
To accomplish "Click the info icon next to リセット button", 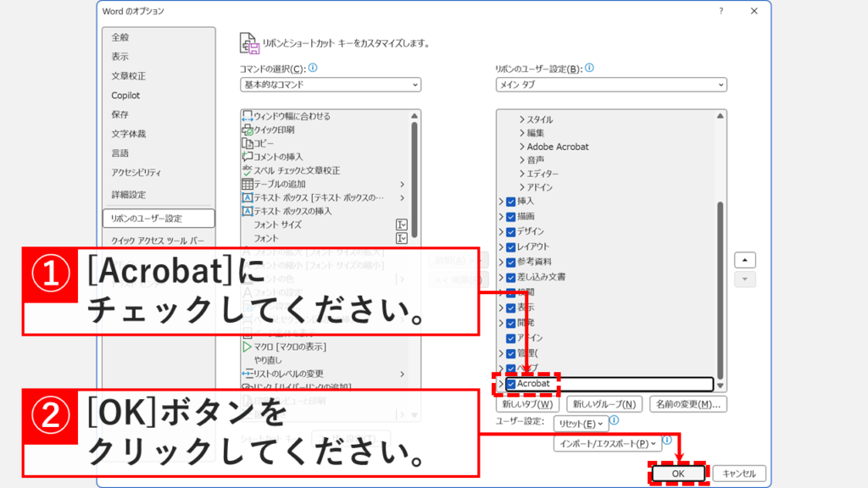I will tap(614, 420).
